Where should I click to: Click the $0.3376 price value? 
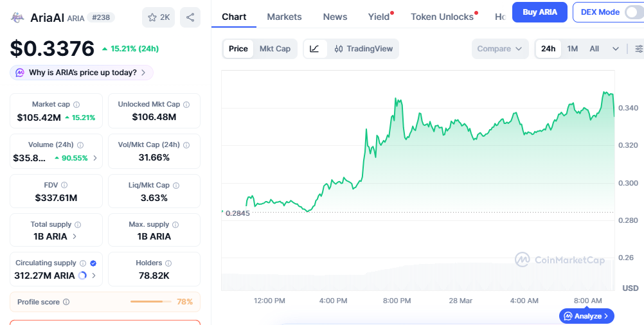(x=52, y=49)
